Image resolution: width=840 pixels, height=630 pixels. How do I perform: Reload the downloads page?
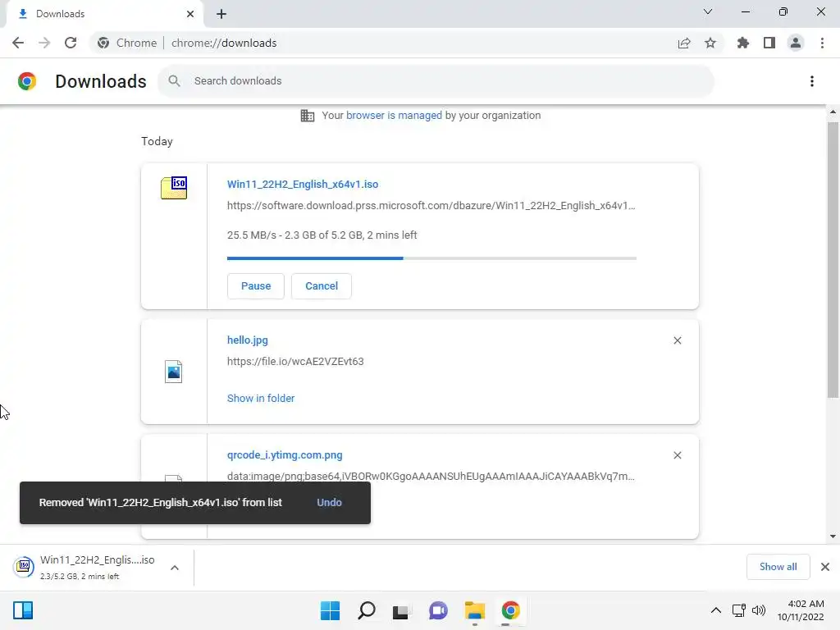tap(71, 43)
